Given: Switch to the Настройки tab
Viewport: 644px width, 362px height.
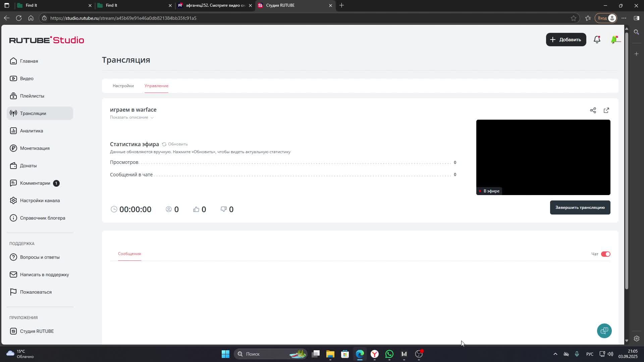Looking at the screenshot, I should tap(123, 86).
